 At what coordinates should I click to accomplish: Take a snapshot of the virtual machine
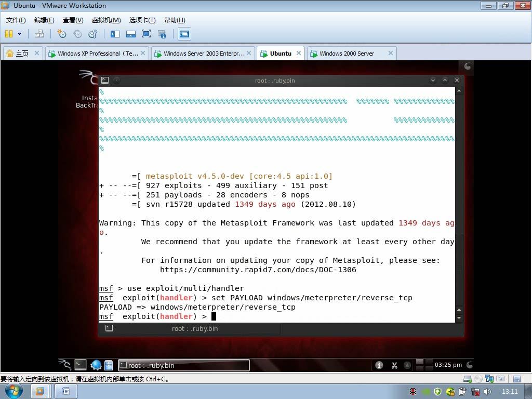[x=61, y=34]
